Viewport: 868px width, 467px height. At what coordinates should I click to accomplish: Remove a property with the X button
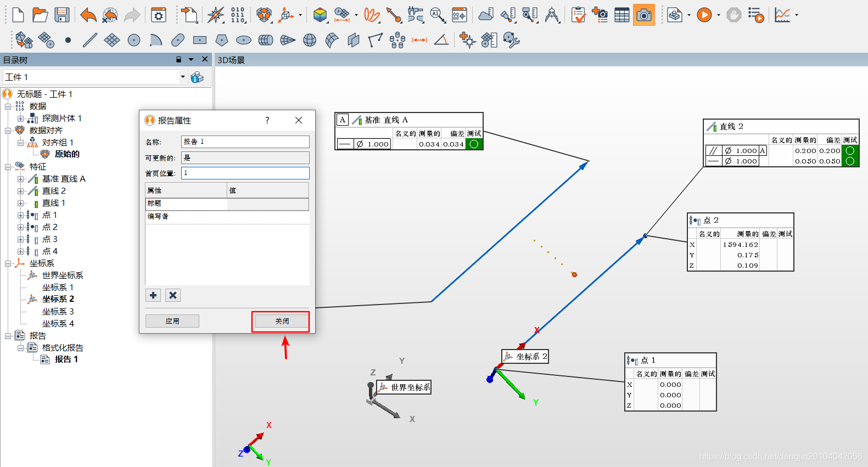coord(173,295)
